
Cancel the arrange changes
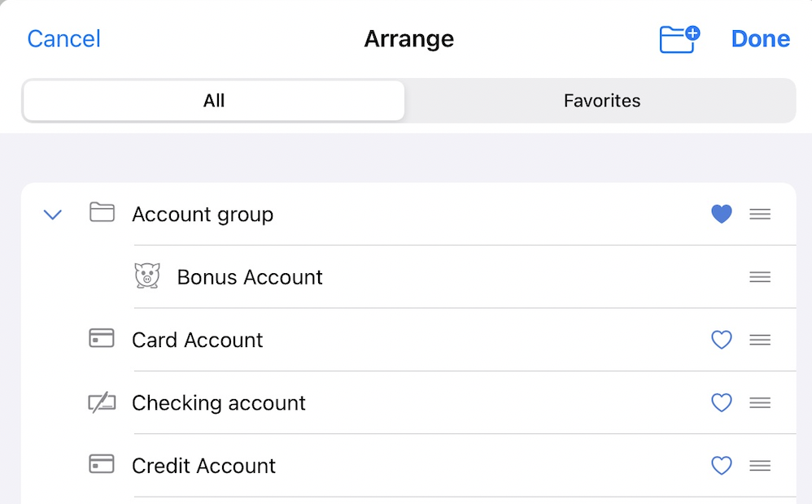tap(63, 39)
